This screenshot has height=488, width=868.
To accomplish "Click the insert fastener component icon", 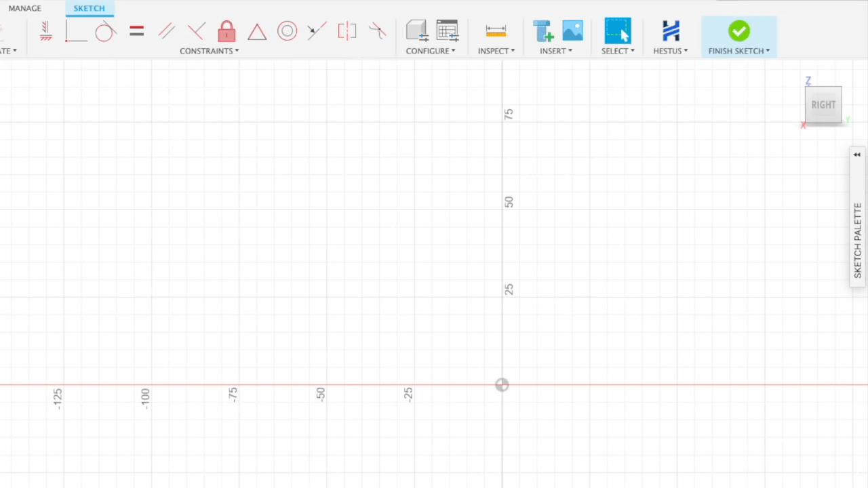I will coord(542,31).
